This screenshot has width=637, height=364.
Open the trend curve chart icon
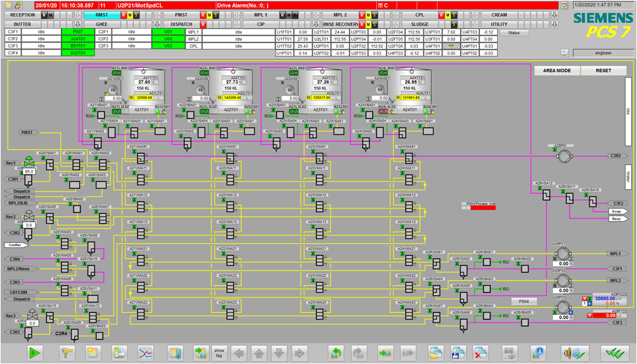[x=146, y=353]
